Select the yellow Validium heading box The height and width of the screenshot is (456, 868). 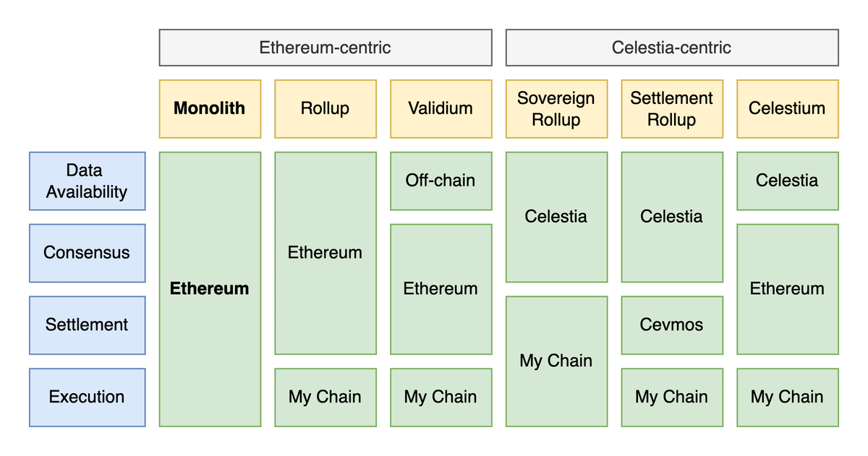[441, 108]
